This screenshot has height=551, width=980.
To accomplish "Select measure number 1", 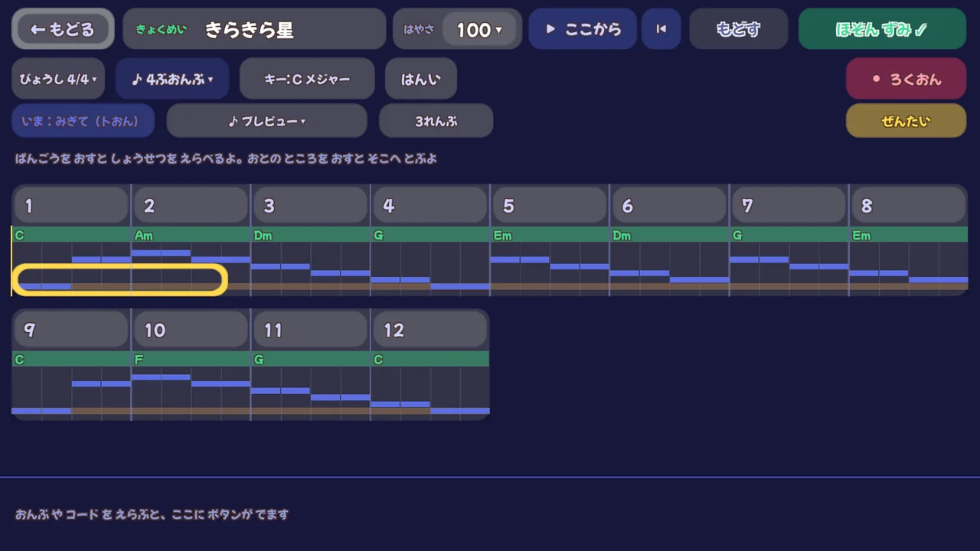I will (x=71, y=205).
